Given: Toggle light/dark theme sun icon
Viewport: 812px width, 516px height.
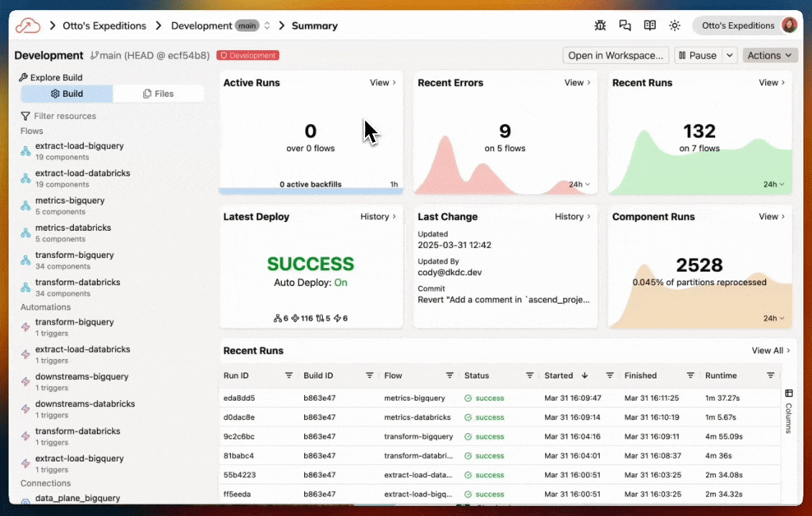Looking at the screenshot, I should coord(674,25).
